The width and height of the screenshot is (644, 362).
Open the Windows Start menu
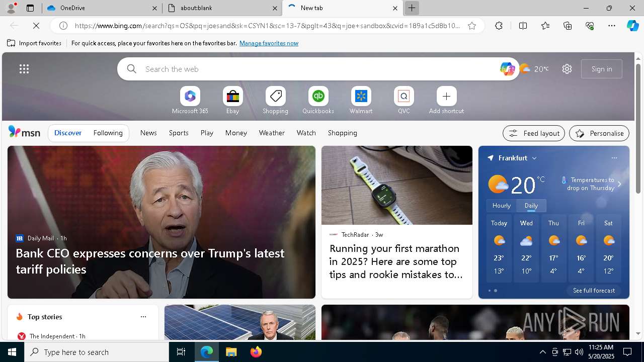click(12, 352)
